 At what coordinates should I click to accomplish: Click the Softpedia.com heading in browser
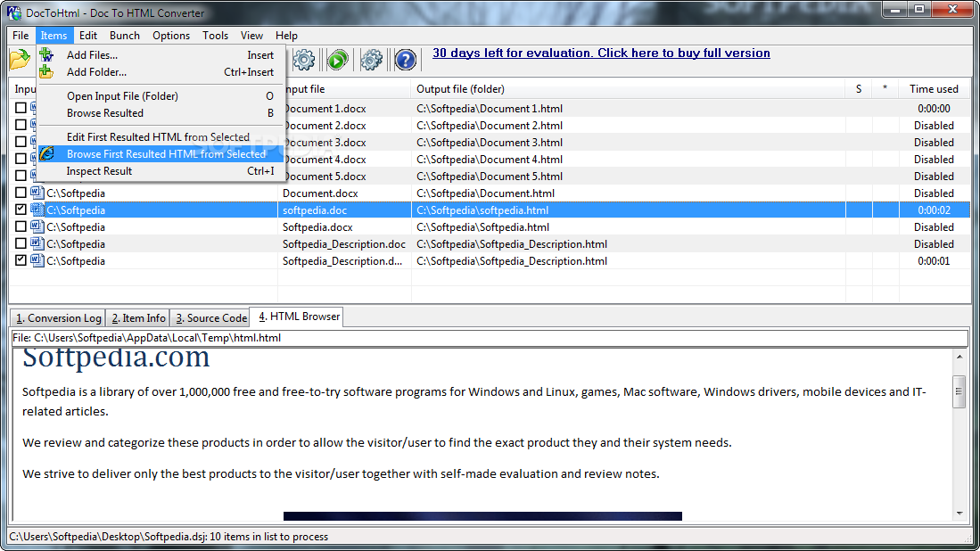pos(116,358)
